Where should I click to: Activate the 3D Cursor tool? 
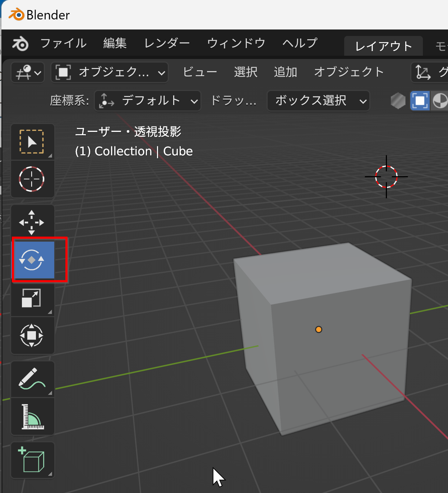(x=32, y=179)
